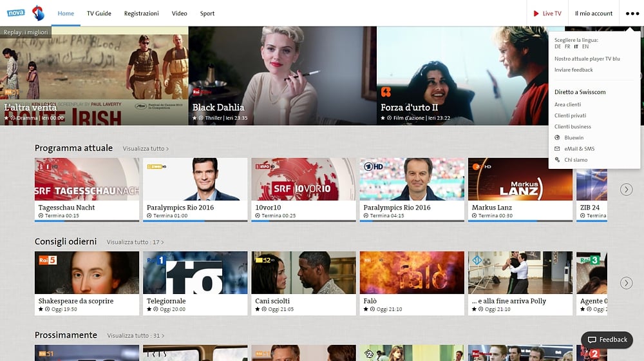Click ZIB 24 program title
The width and height of the screenshot is (644, 361).
tap(590, 208)
